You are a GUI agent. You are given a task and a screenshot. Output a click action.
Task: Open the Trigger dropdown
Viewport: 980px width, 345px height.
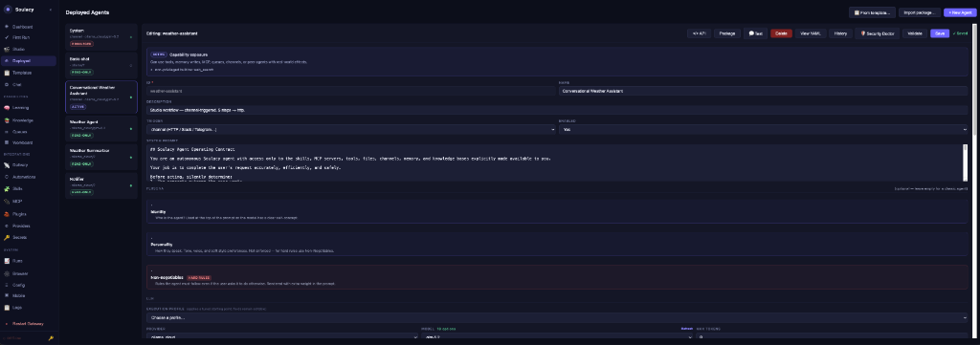coord(351,129)
